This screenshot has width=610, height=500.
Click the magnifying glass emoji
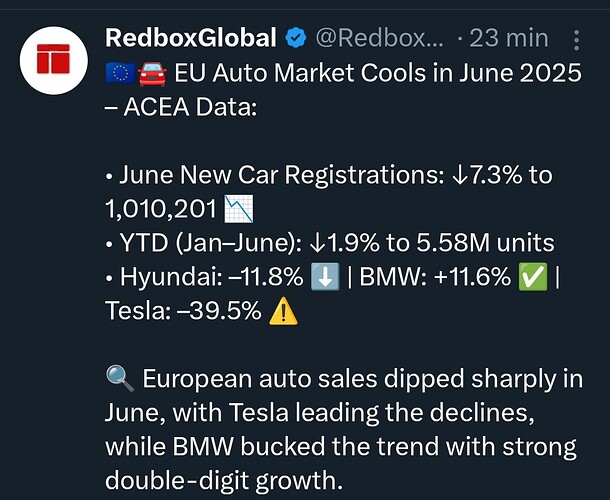click(120, 379)
